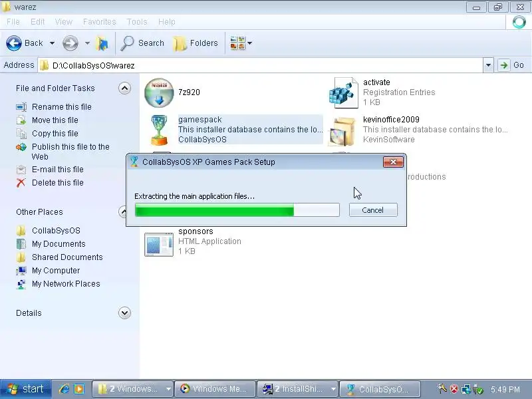532x399 pixels.
Task: Select the activate registry file icon
Action: 343,92
